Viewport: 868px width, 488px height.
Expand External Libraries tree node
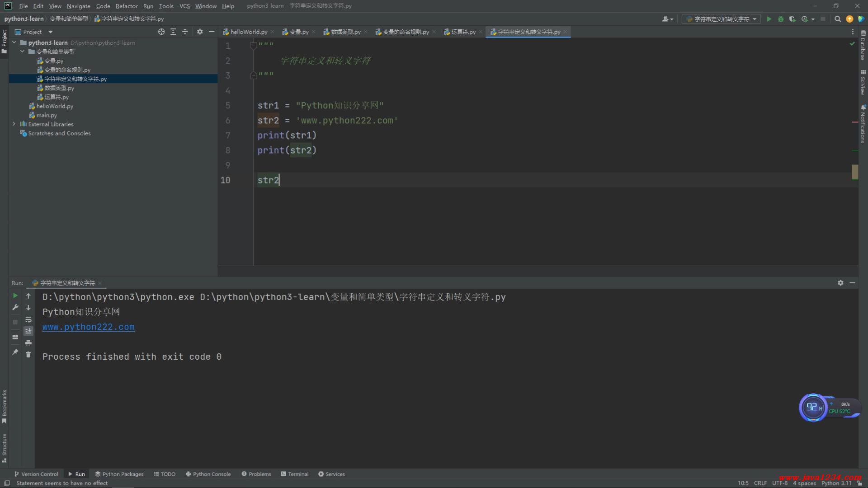[14, 124]
